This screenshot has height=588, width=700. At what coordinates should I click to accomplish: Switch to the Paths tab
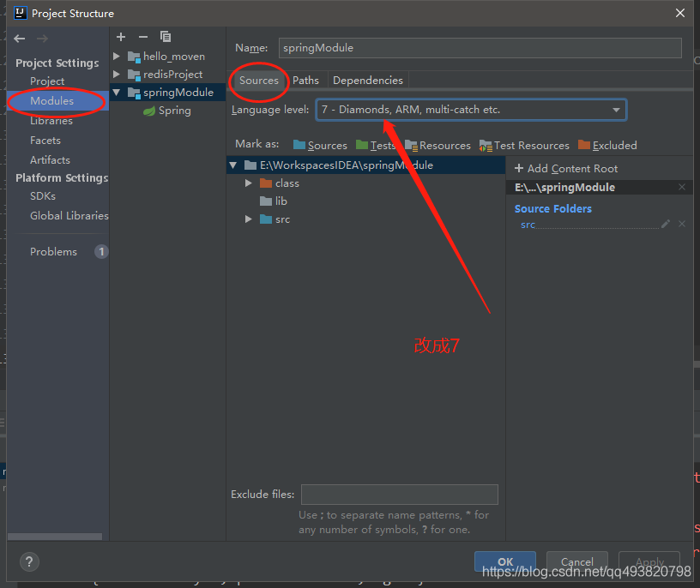[x=305, y=81]
